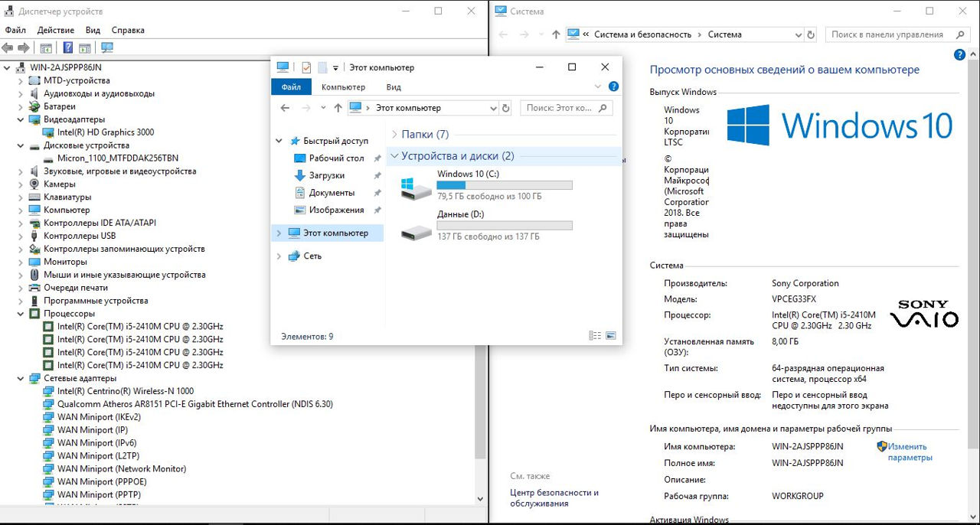The image size is (980, 525).
Task: Collapse the Устройства и диски section
Action: coord(394,156)
